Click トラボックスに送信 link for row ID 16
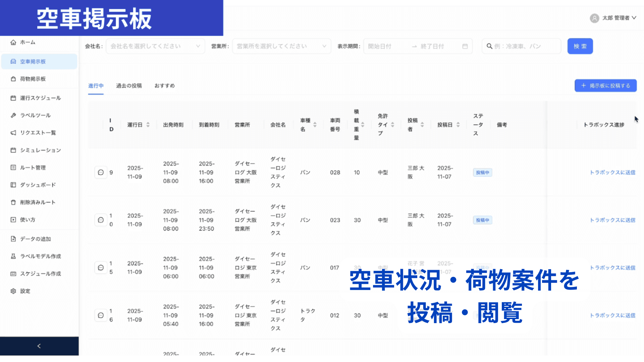Viewport: 644px width, 362px height. pos(612,315)
